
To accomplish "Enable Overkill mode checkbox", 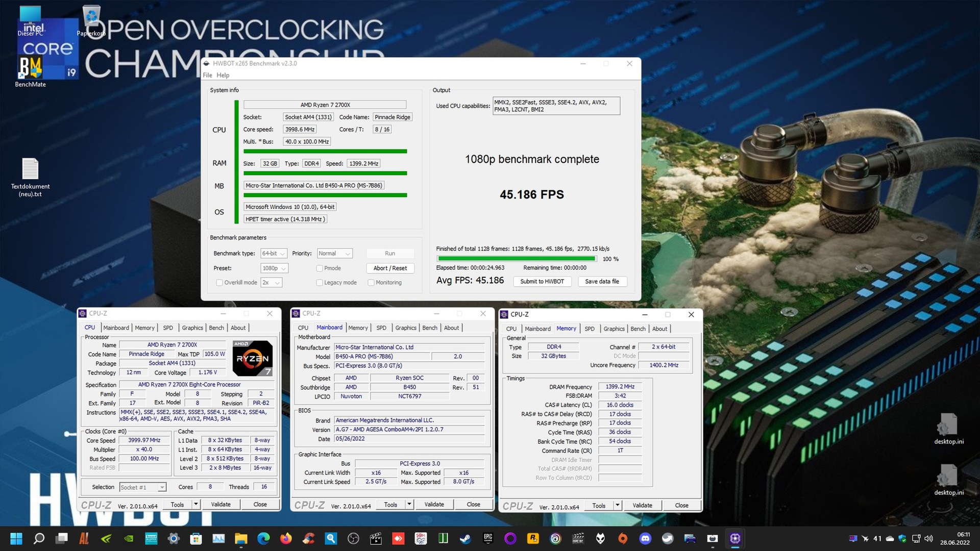I will click(219, 283).
